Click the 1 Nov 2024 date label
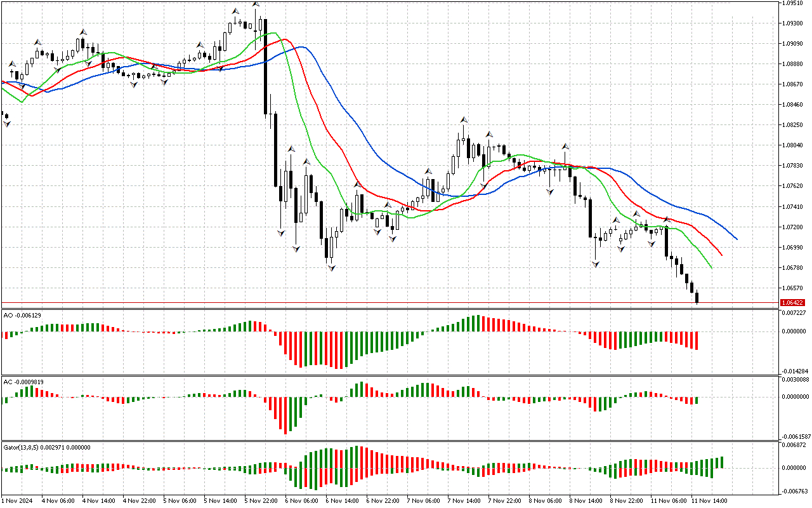This screenshot has width=812, height=508. [17, 501]
